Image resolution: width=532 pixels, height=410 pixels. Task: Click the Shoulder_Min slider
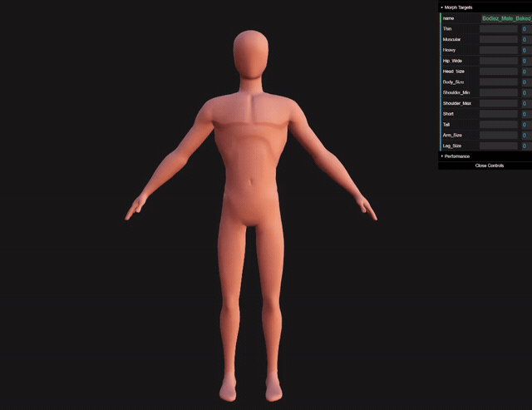[499, 92]
